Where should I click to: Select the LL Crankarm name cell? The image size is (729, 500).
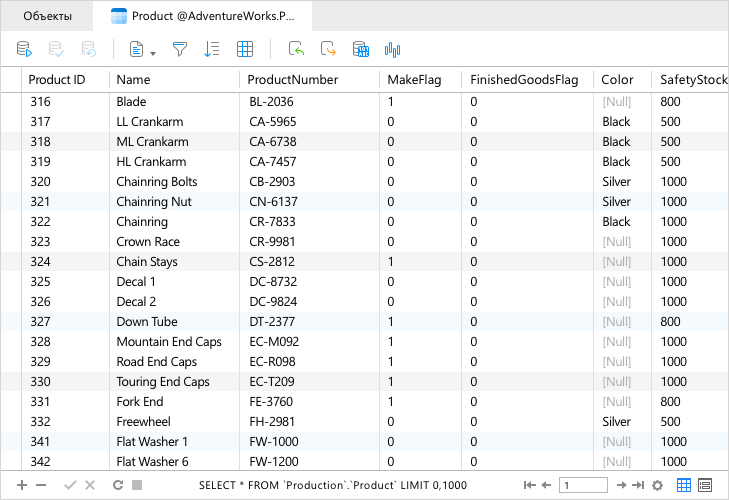(x=174, y=121)
